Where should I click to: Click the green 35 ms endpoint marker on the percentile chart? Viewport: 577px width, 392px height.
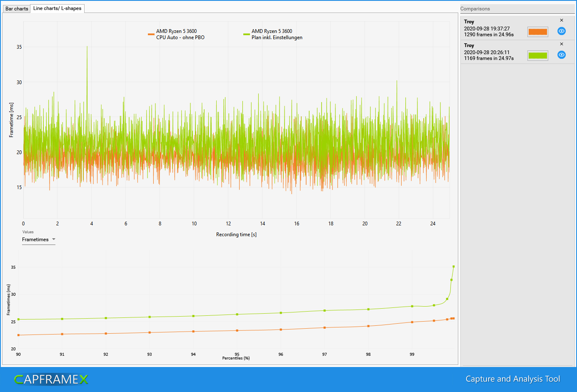pos(453,267)
